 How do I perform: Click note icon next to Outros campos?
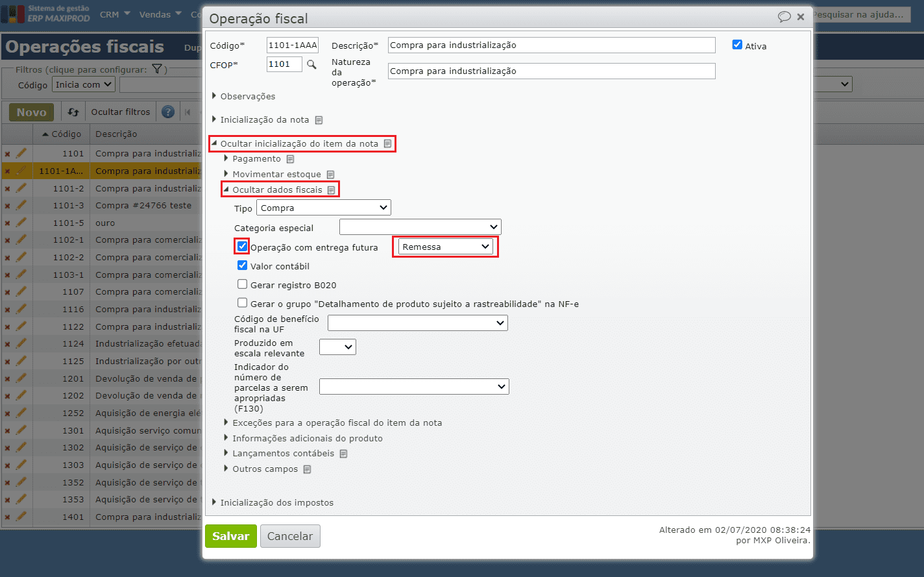click(x=307, y=469)
